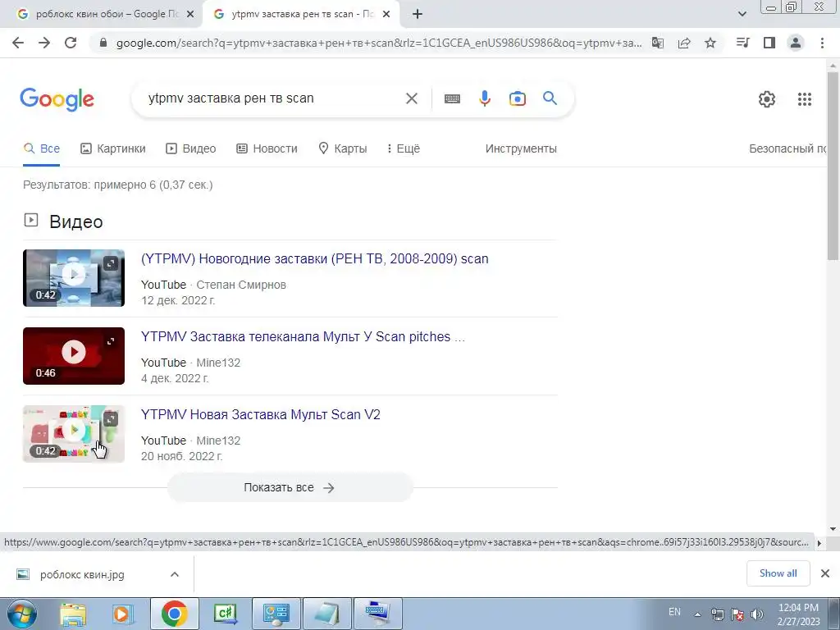Open the Безопасный поиск setting
Screen dimensions: 840x630
click(x=787, y=149)
